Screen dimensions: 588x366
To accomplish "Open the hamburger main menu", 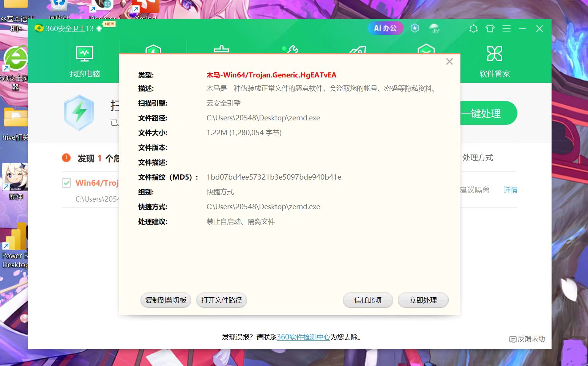I will pyautogui.click(x=506, y=28).
